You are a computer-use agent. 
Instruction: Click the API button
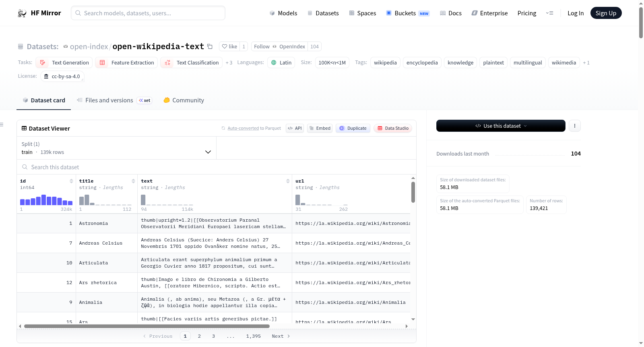295,128
